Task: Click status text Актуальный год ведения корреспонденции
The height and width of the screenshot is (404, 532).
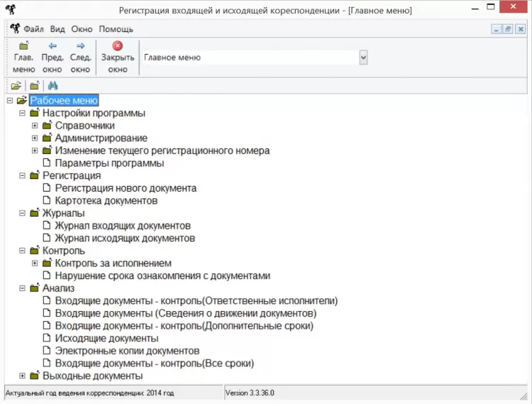Action: tap(89, 393)
